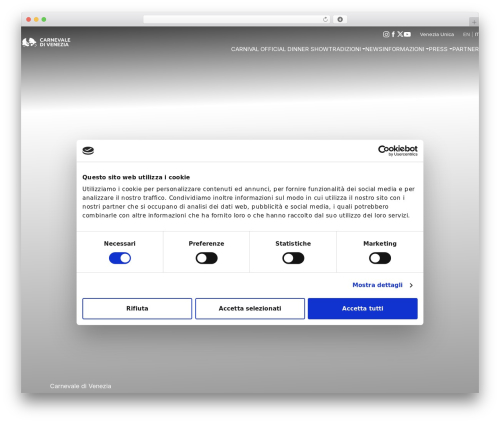Open the X (Twitter) social icon

(400, 34)
